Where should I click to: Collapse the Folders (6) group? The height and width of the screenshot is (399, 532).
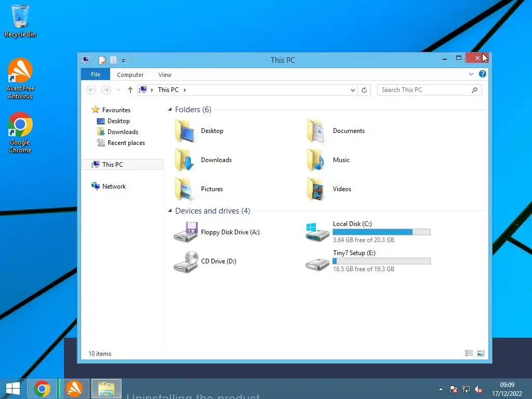170,110
